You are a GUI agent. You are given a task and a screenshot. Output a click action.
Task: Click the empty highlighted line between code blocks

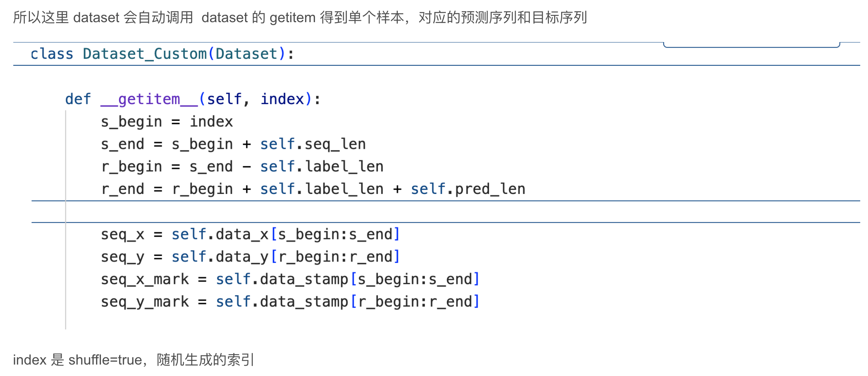coord(446,212)
